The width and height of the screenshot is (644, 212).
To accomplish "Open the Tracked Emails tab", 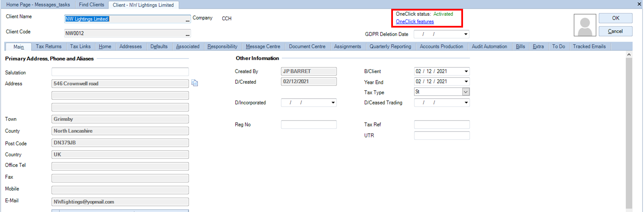I will [589, 47].
